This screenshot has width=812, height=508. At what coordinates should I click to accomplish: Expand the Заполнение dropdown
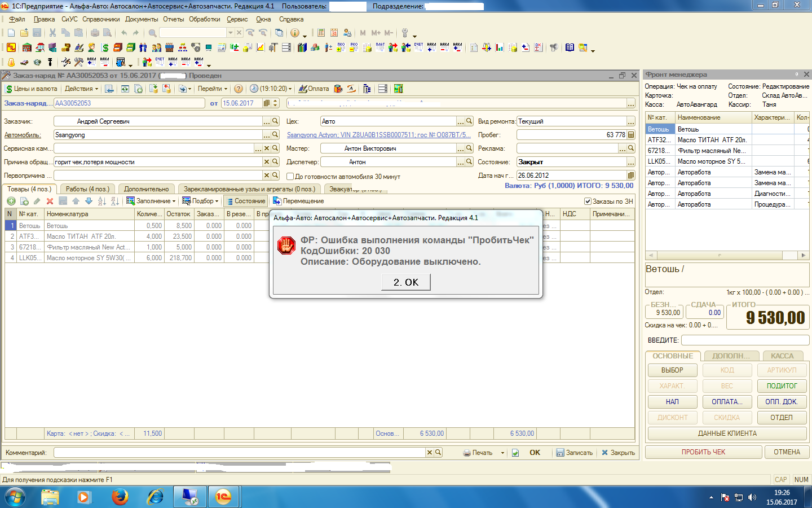(x=151, y=201)
